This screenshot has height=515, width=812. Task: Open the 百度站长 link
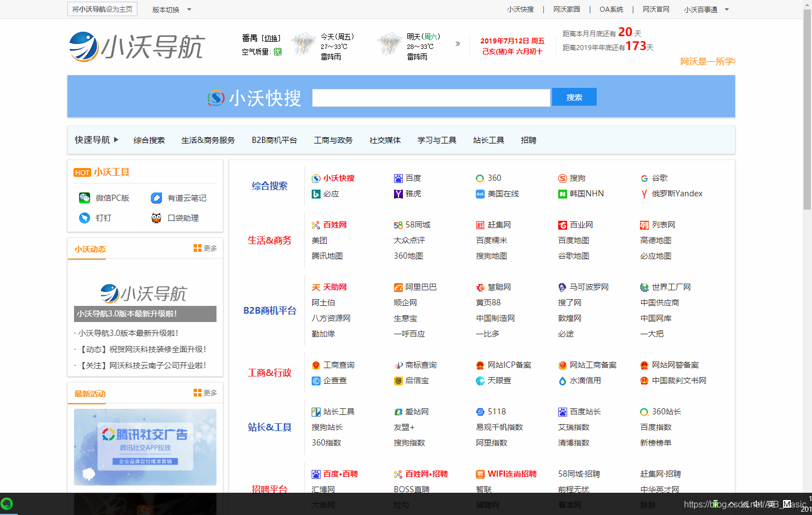585,412
